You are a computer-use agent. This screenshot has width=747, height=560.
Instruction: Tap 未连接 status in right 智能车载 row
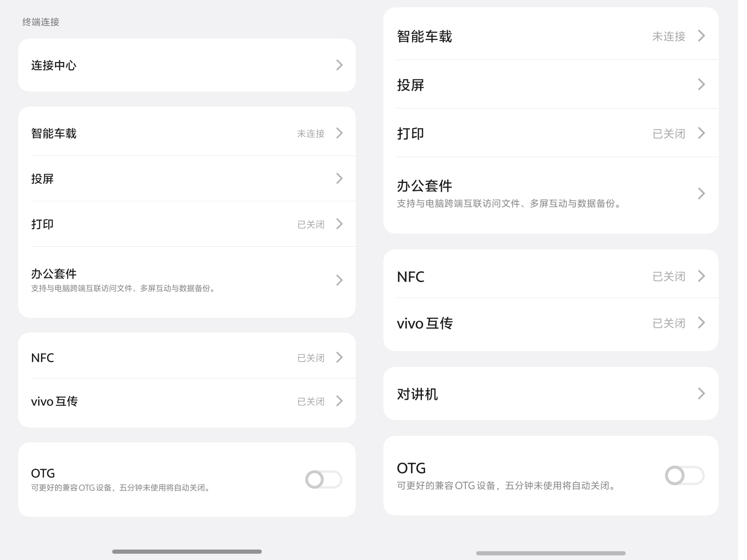point(669,36)
